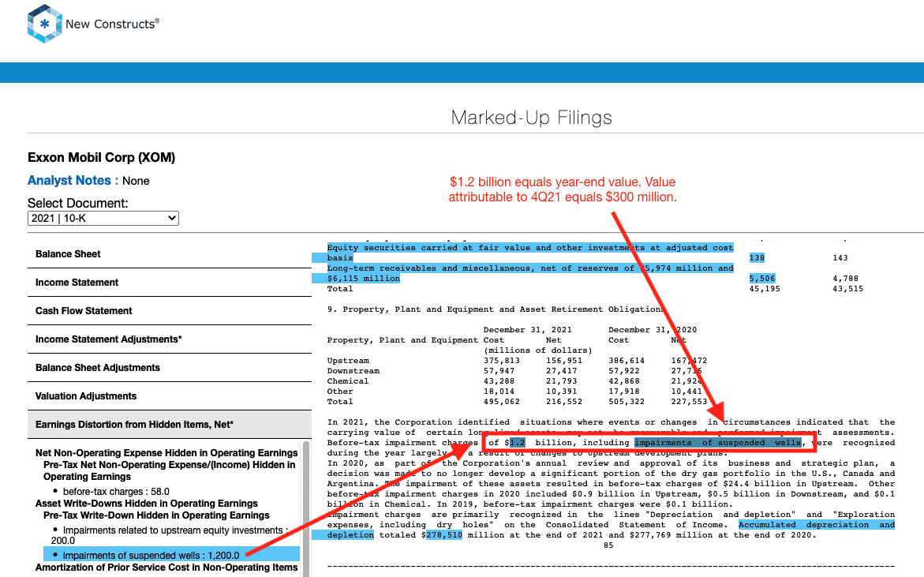Screen dimensions: 924x577
Task: Click highlighted 'Accumulated depreciation and' text
Action: click(816, 525)
